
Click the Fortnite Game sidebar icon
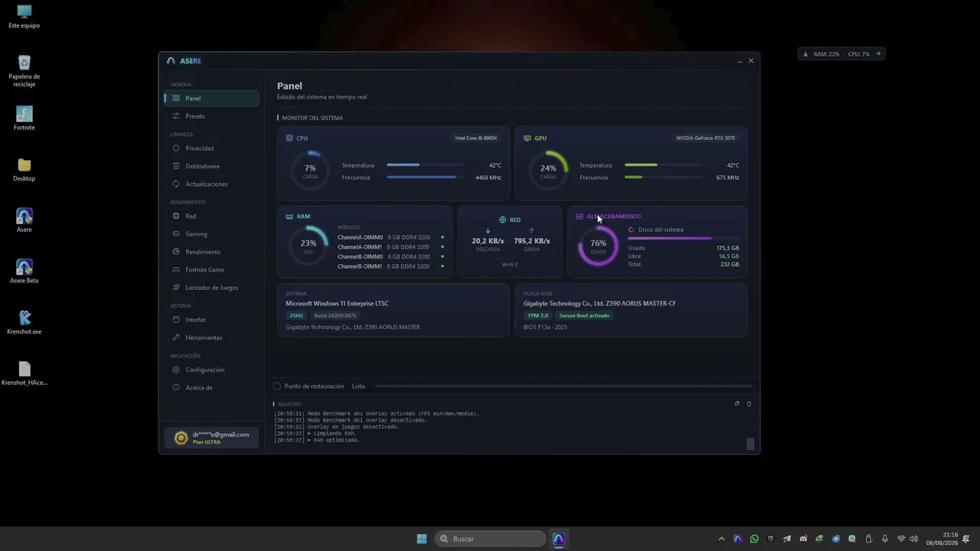[x=176, y=270]
